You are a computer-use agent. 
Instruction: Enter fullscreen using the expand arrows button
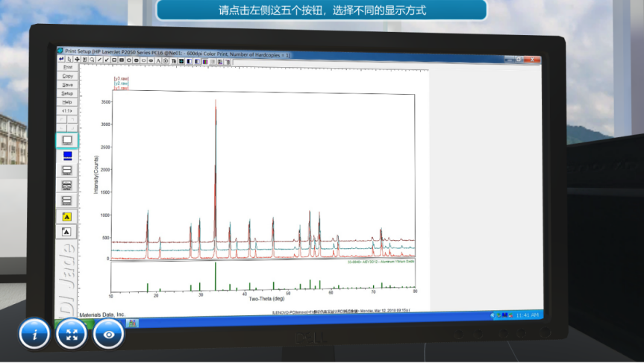(x=72, y=334)
